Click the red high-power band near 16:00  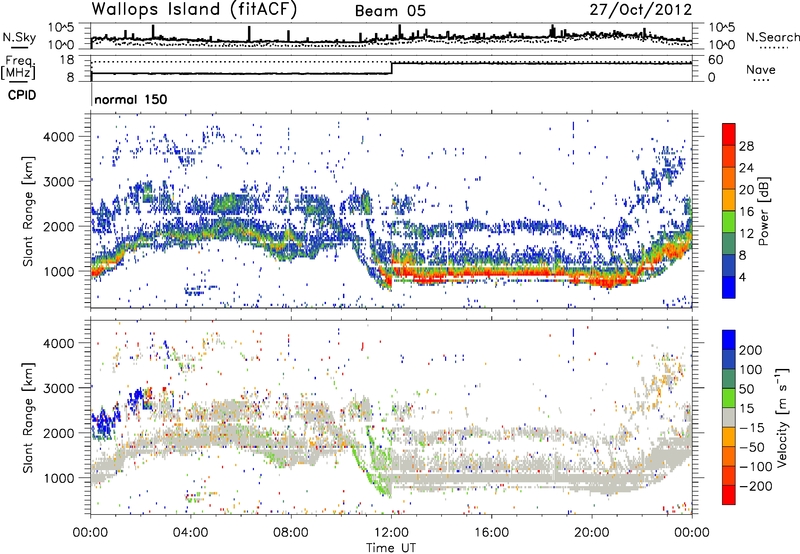click(491, 274)
